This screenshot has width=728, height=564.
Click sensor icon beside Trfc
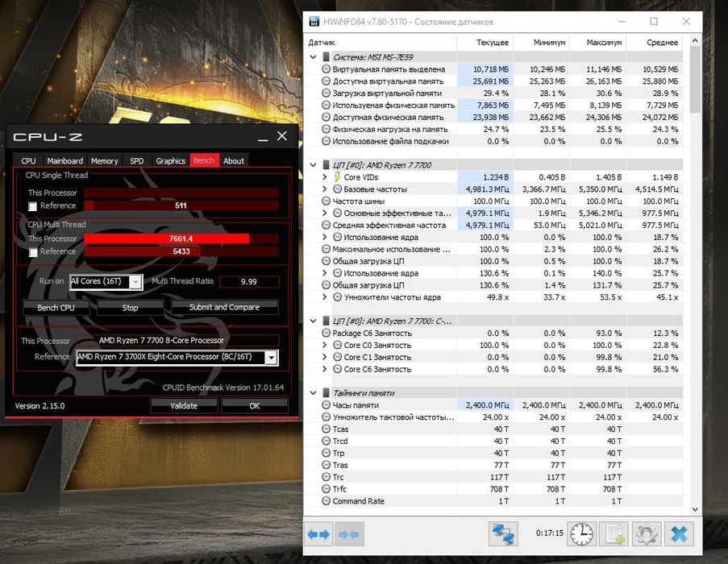point(327,489)
